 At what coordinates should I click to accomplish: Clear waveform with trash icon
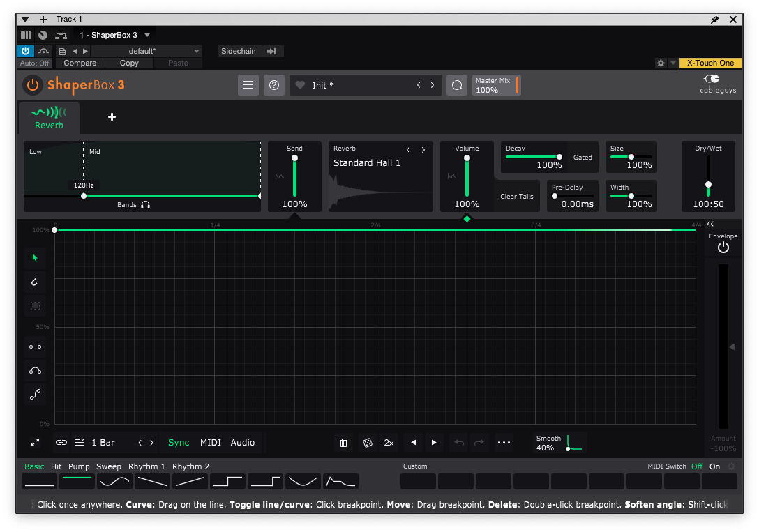point(343,443)
